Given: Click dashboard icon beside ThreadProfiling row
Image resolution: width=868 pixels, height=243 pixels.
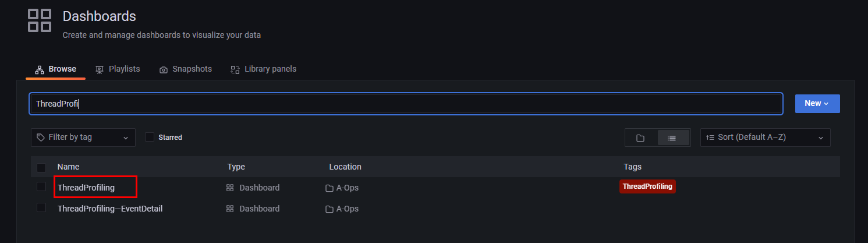Looking at the screenshot, I should tap(230, 188).
